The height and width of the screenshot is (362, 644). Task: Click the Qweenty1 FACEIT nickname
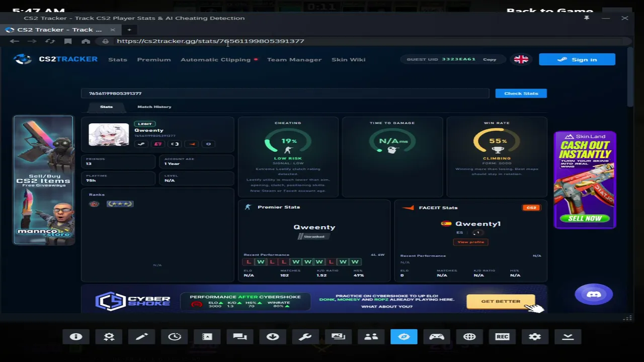point(478,224)
